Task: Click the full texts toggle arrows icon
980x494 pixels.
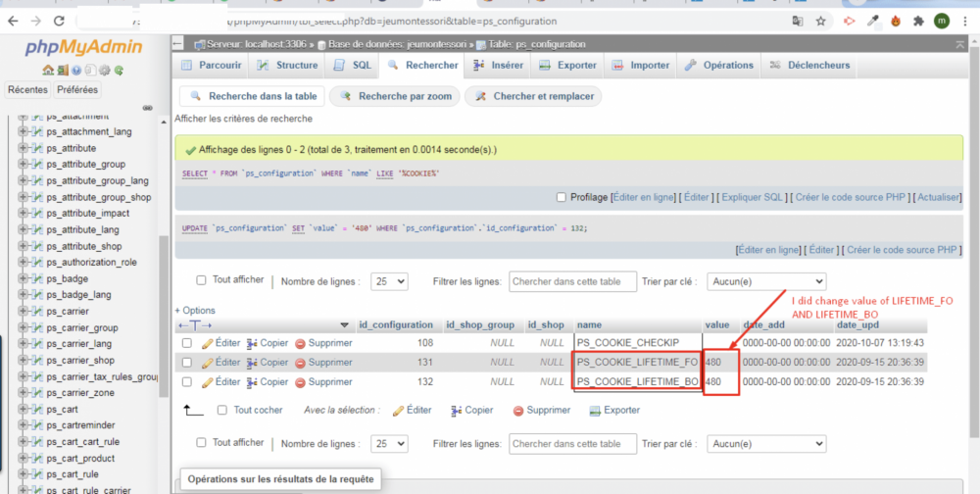Action: pyautogui.click(x=196, y=325)
